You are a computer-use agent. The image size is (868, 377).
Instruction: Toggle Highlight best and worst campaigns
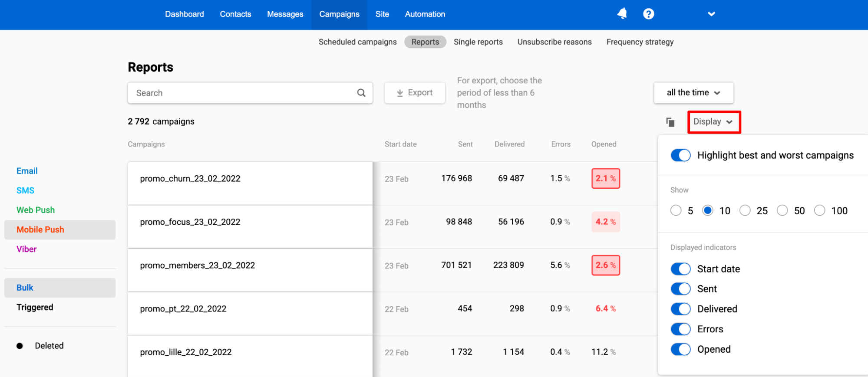tap(680, 155)
